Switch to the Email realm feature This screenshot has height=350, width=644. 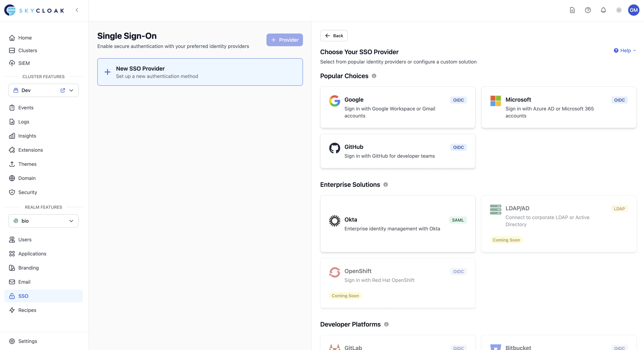coord(24,282)
